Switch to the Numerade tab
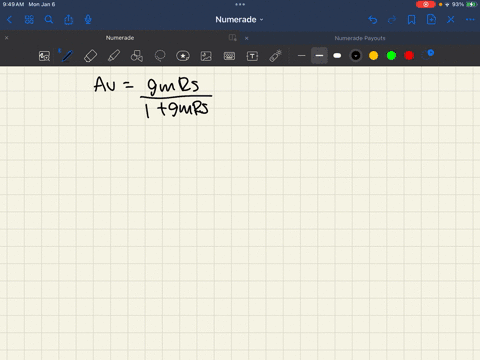This screenshot has width=480, height=360. coord(120,38)
